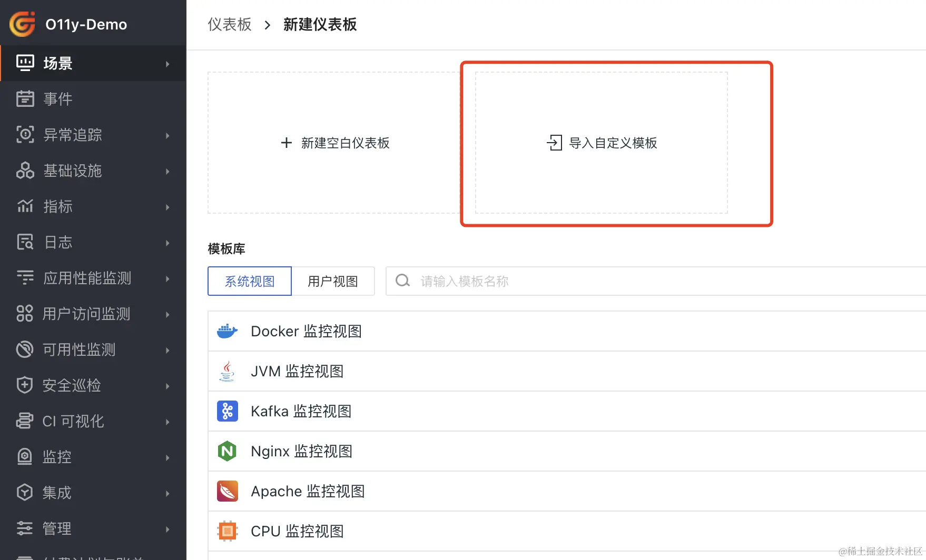926x560 pixels.
Task: Expand the 用户访问监测 submenu arrow
Action: pyautogui.click(x=168, y=314)
